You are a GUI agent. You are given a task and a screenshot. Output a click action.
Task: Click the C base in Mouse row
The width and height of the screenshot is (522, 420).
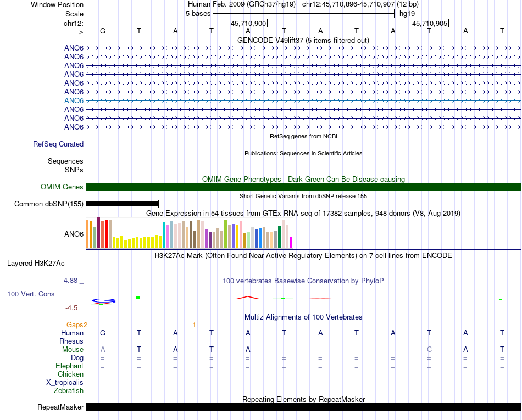tap(429, 350)
